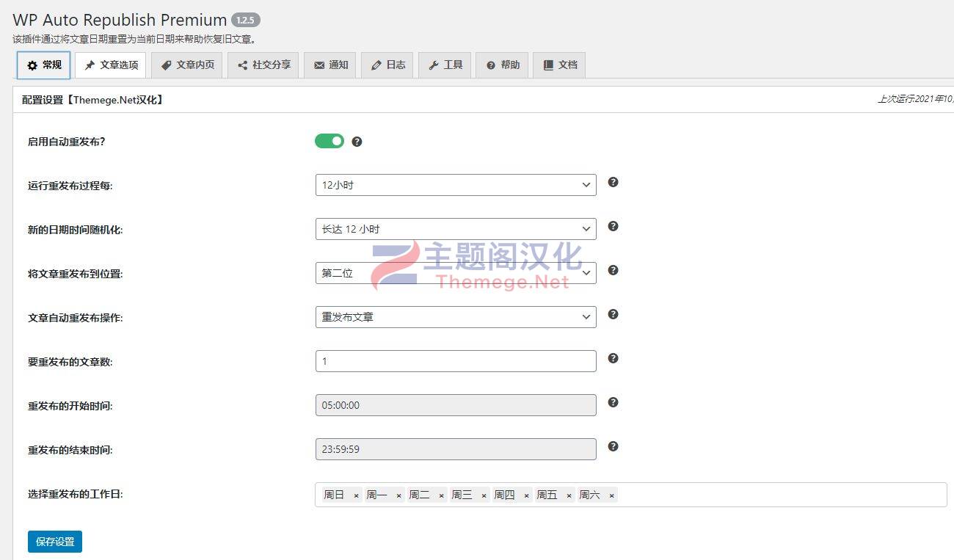The width and height of the screenshot is (954, 560).
Task: Go to the 工具 tab
Action: tap(445, 65)
